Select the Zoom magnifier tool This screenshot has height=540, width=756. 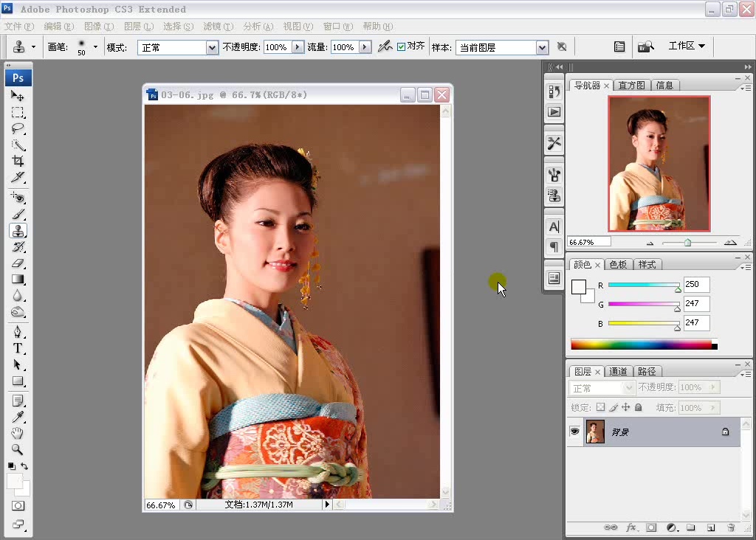[18, 449]
